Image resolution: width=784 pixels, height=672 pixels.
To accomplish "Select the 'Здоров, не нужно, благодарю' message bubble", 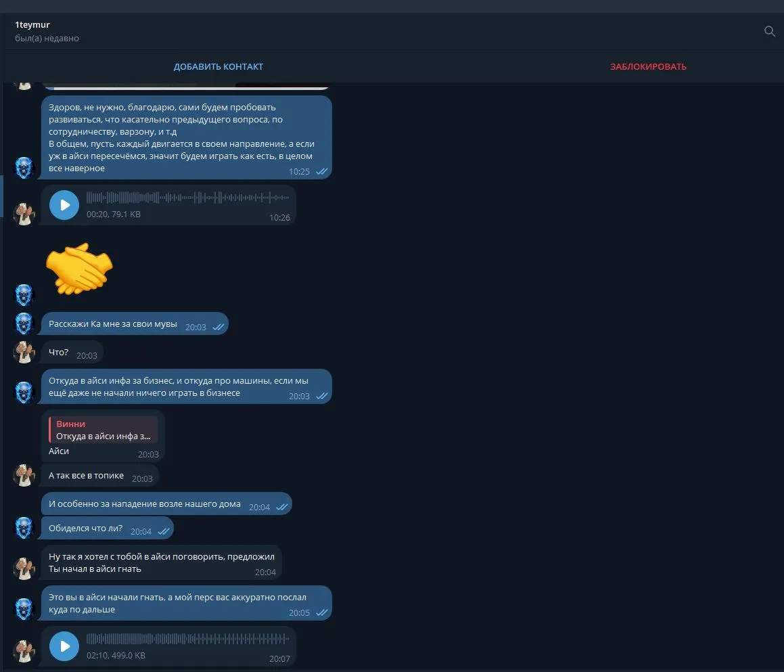I will pos(187,137).
